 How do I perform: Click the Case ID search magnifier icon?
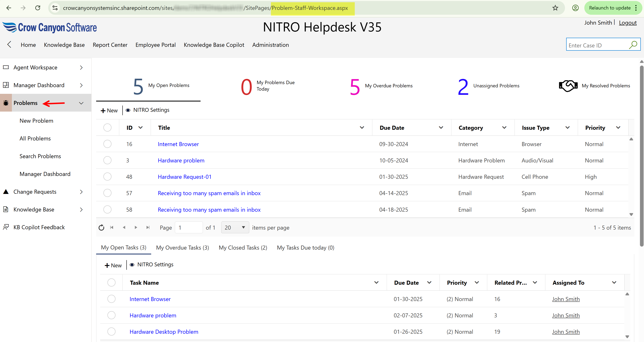coord(633,45)
